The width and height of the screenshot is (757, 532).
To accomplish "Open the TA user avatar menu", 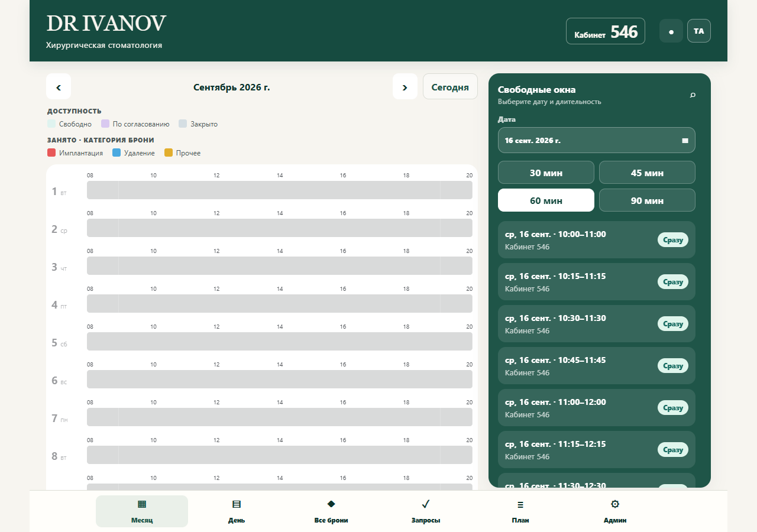I will click(x=699, y=31).
